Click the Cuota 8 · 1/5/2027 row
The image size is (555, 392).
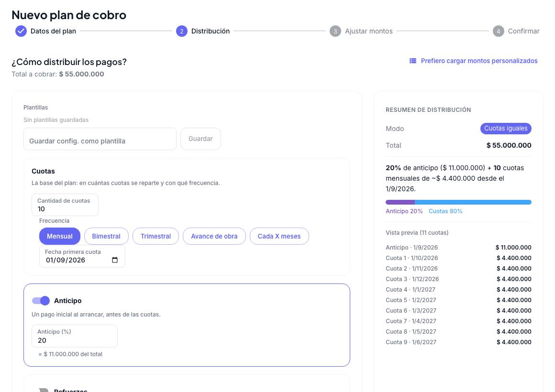pyautogui.click(x=458, y=332)
